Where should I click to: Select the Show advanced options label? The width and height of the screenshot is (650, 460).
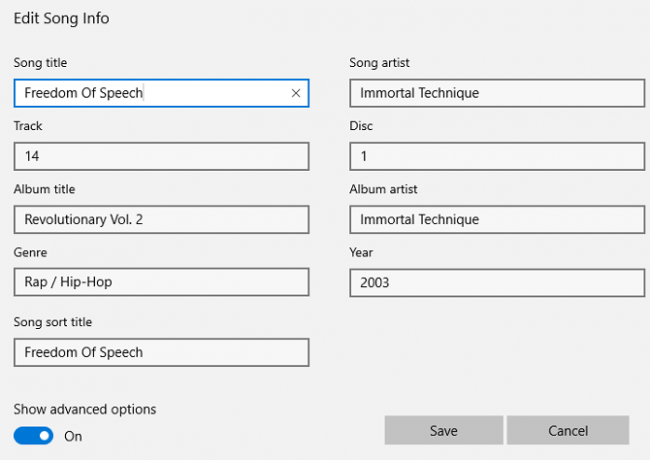click(85, 409)
